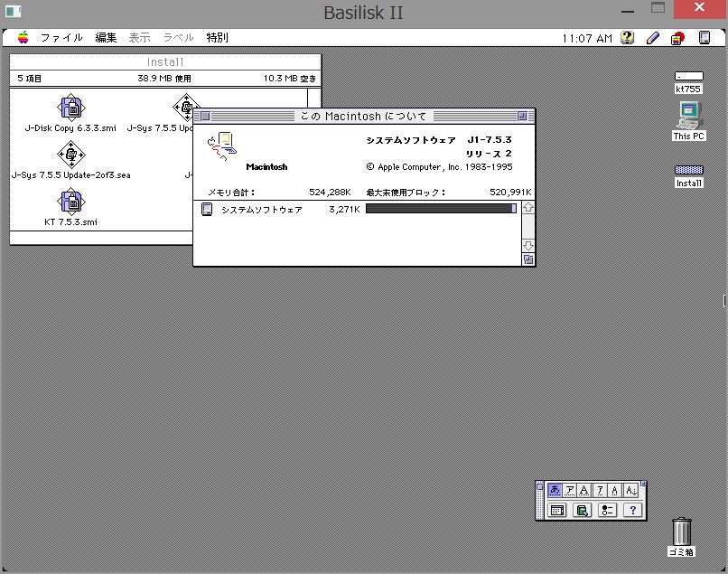The width and height of the screenshot is (728, 574).
Task: Click the Macintosh label under the computer icon
Action: pyautogui.click(x=266, y=167)
